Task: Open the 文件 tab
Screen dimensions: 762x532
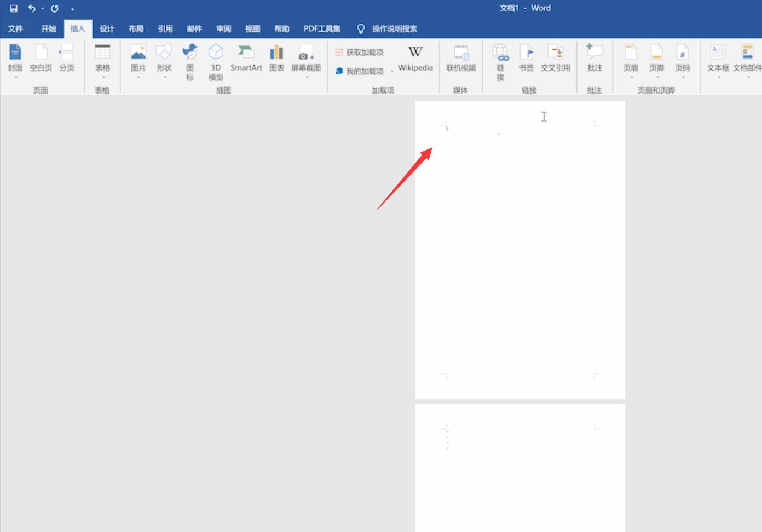Action: tap(15, 28)
